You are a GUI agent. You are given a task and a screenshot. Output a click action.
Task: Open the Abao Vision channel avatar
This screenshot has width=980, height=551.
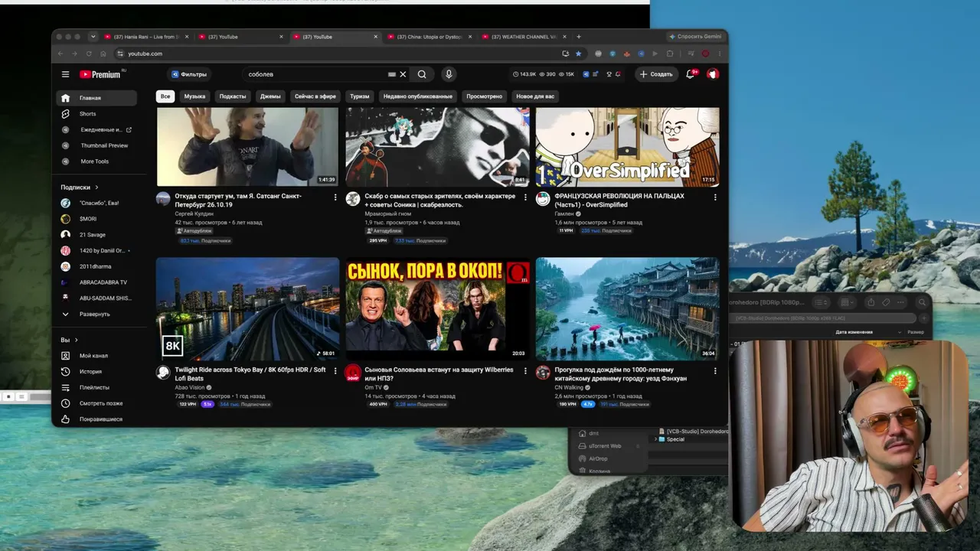point(163,372)
